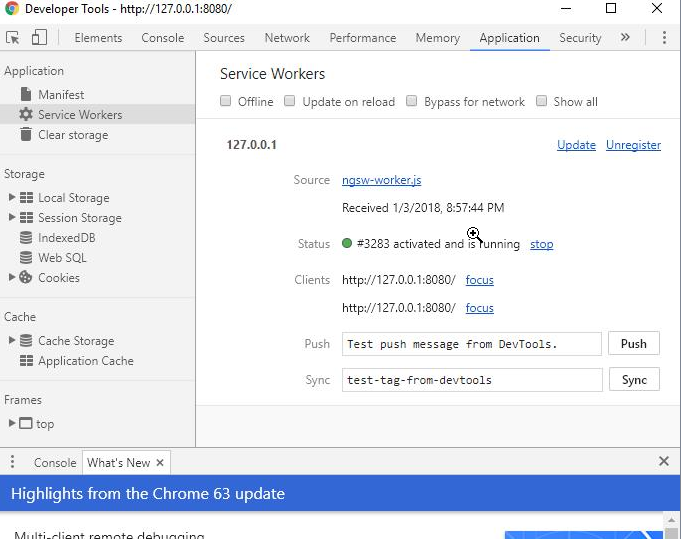
Task: Click the drawer scrollbar up arrow
Action: click(671, 519)
